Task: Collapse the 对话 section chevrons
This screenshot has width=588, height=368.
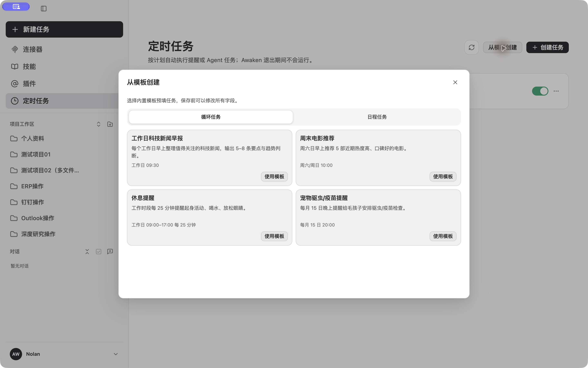Action: point(87,251)
